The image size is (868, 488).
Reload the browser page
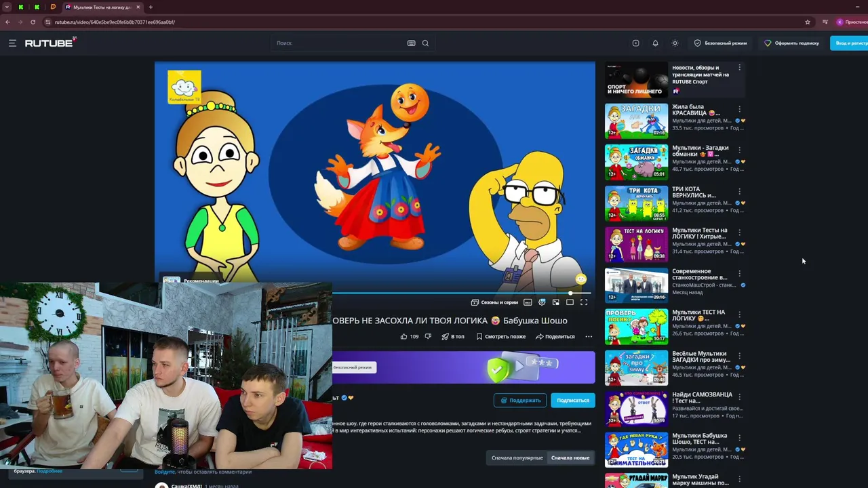(x=33, y=22)
